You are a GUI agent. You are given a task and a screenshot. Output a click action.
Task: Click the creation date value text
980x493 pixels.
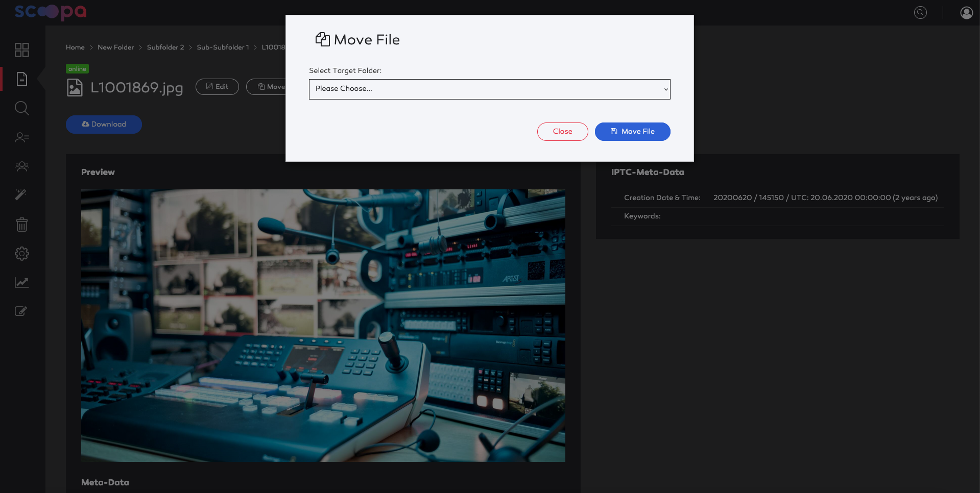[x=825, y=198]
